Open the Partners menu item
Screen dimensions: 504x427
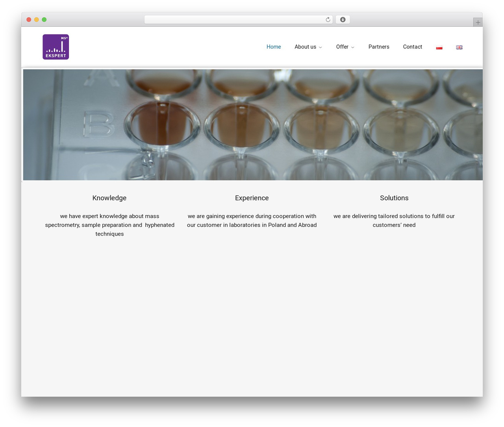(x=379, y=47)
